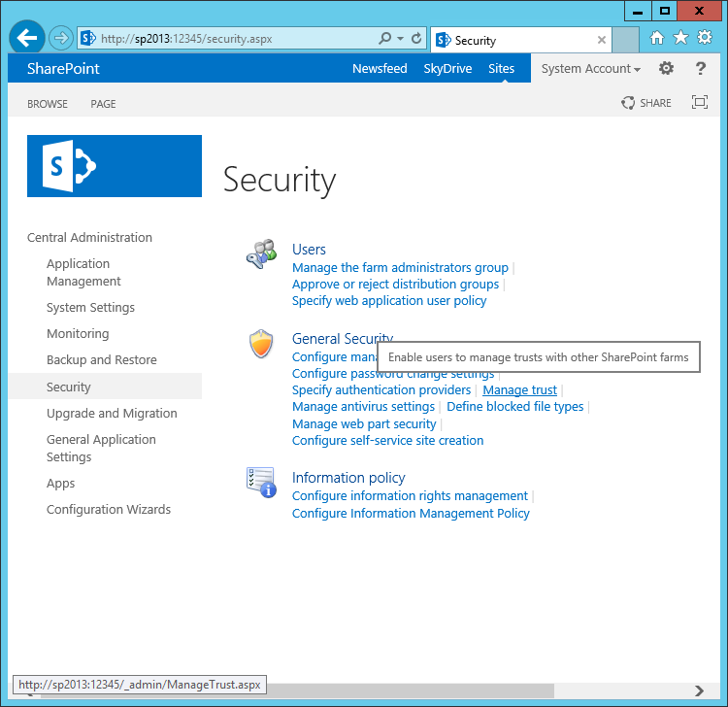Click the horizontal scrollbar right arrow

click(699, 691)
